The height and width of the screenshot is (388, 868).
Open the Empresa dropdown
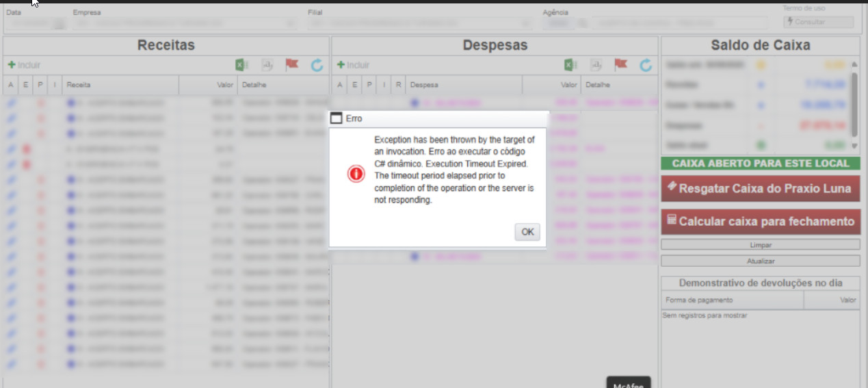(291, 23)
